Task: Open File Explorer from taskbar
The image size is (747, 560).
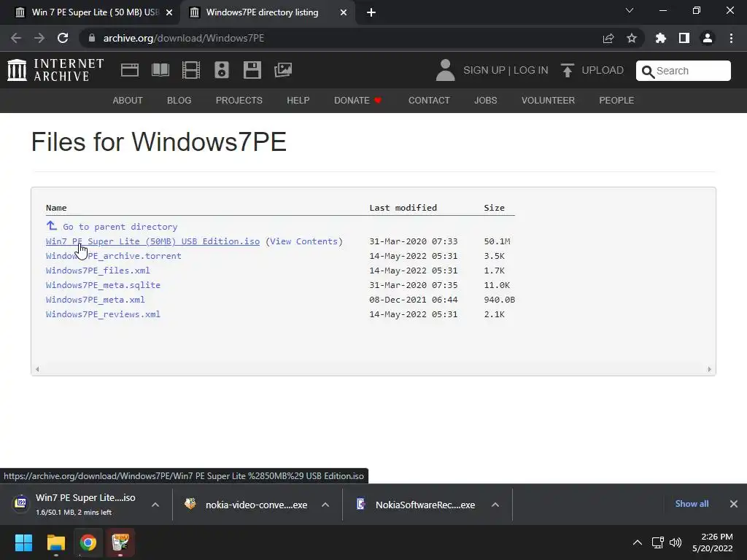Action: 55,542
